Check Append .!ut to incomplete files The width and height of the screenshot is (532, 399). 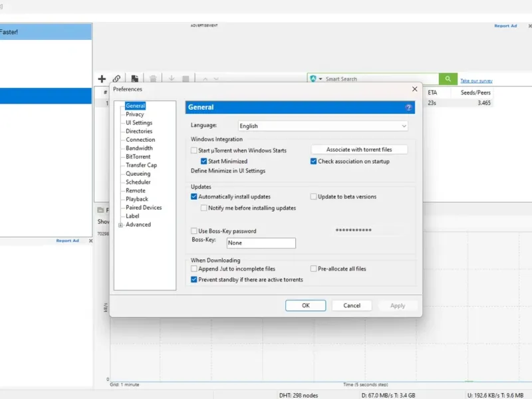194,269
